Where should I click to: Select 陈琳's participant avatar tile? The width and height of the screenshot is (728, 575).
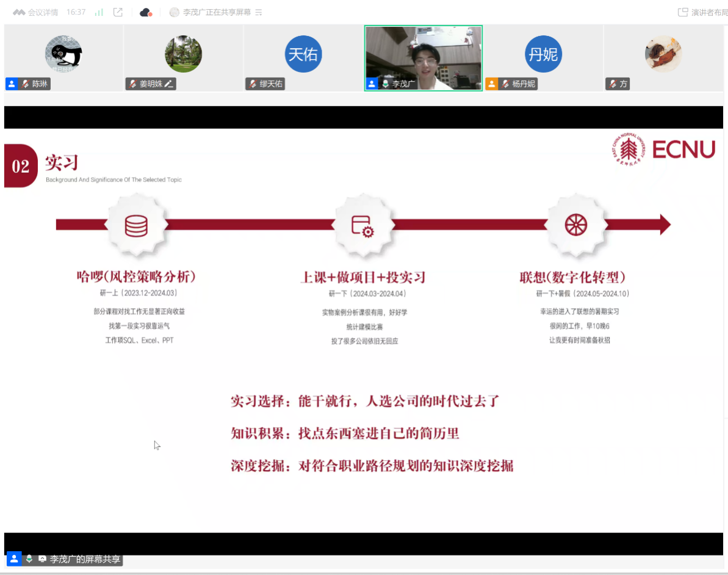point(63,54)
